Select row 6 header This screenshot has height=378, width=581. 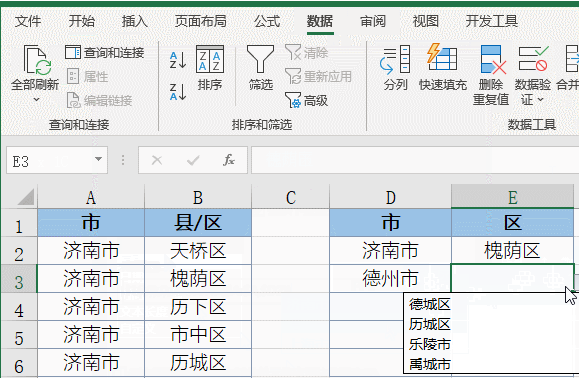pos(19,362)
